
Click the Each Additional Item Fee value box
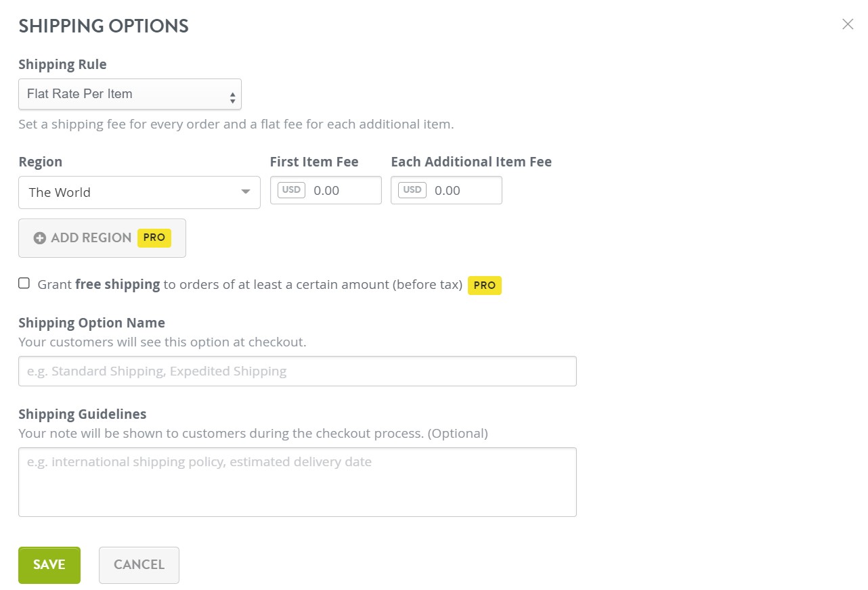460,190
